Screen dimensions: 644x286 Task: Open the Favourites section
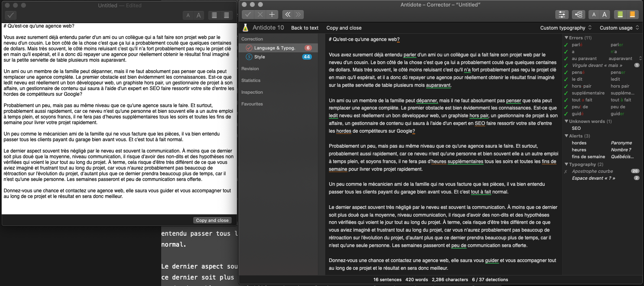(x=252, y=104)
